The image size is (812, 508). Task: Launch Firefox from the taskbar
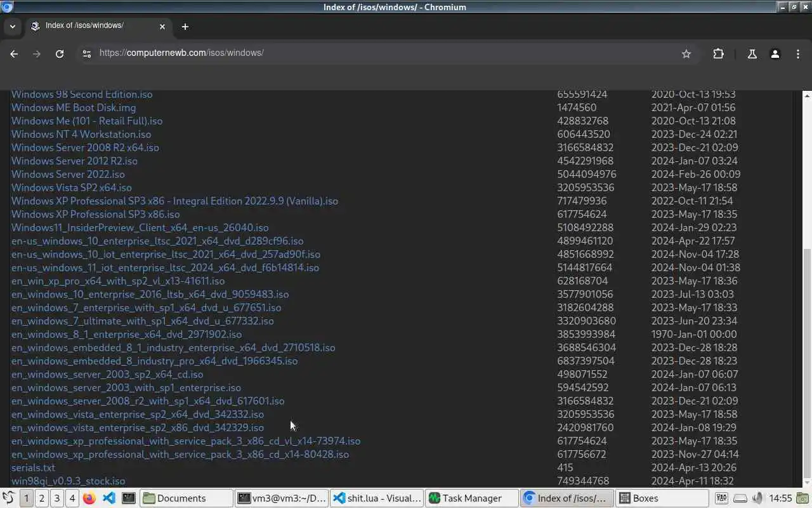click(x=89, y=498)
